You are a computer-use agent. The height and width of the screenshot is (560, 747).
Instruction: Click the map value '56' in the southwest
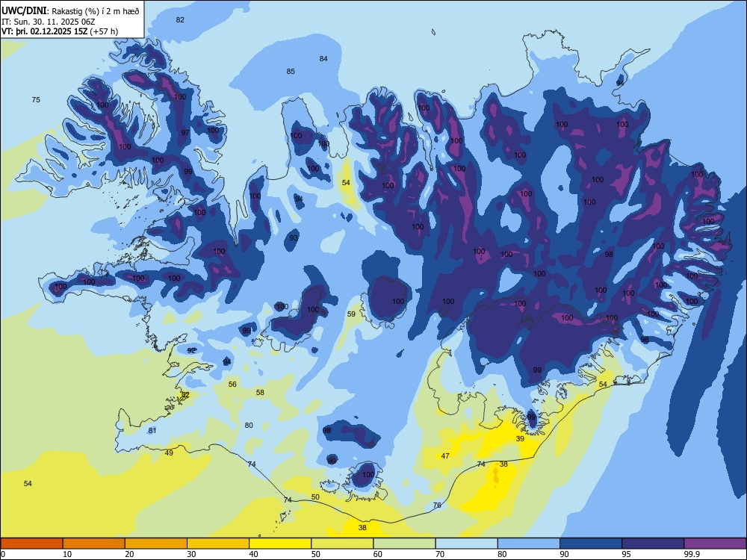pos(232,385)
